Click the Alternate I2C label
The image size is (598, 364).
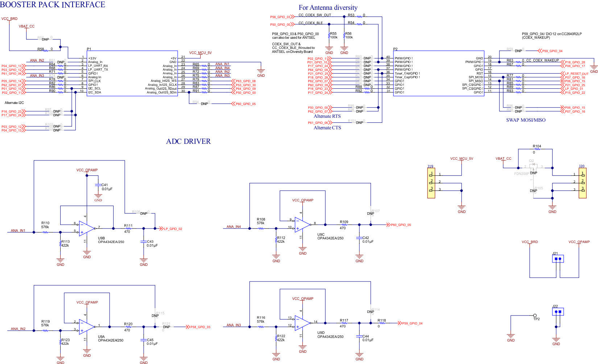pyautogui.click(x=14, y=103)
